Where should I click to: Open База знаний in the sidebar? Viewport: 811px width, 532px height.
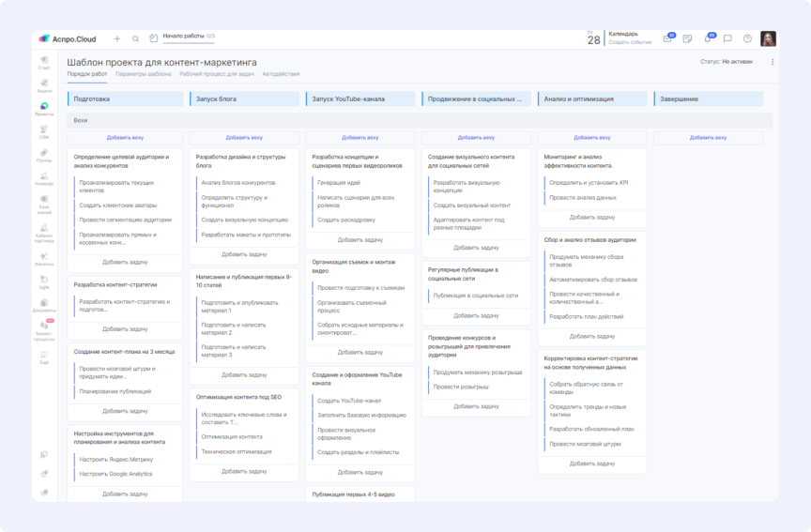tap(44, 205)
